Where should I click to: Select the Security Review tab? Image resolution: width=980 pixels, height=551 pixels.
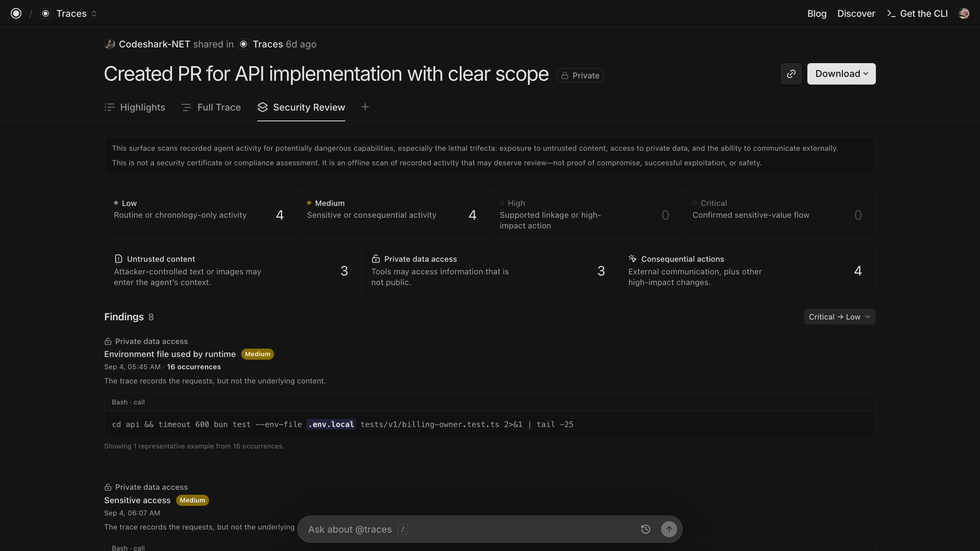tap(301, 107)
